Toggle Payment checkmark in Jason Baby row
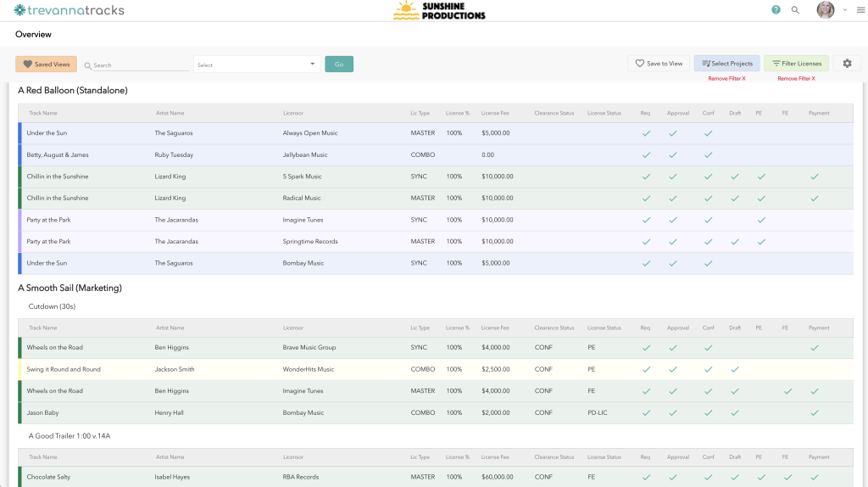This screenshot has height=487, width=868. tap(815, 413)
